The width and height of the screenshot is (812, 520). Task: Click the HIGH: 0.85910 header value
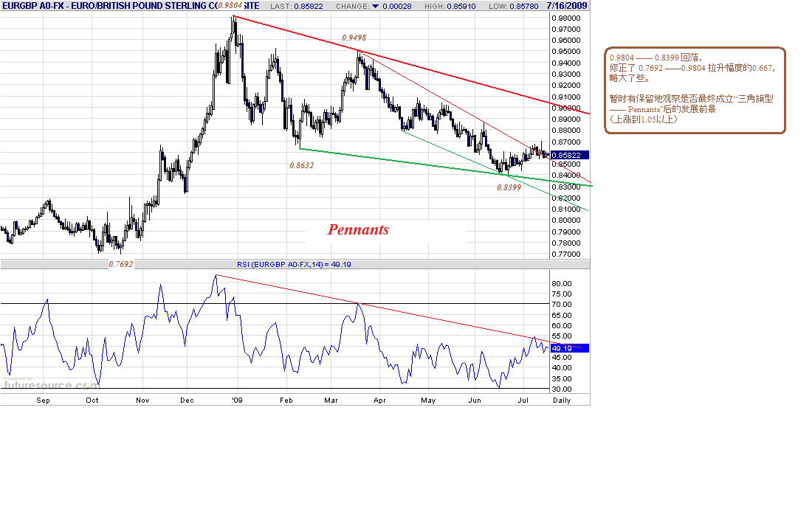pos(450,6)
